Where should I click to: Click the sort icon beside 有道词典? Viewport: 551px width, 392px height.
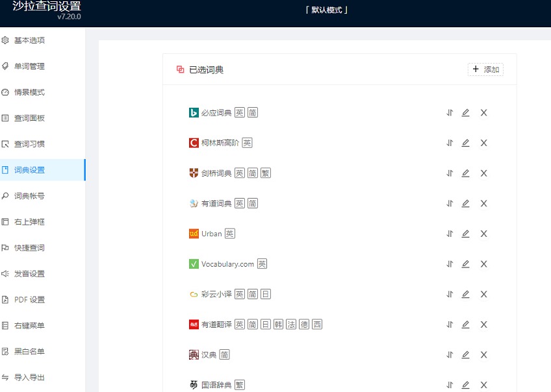point(450,203)
